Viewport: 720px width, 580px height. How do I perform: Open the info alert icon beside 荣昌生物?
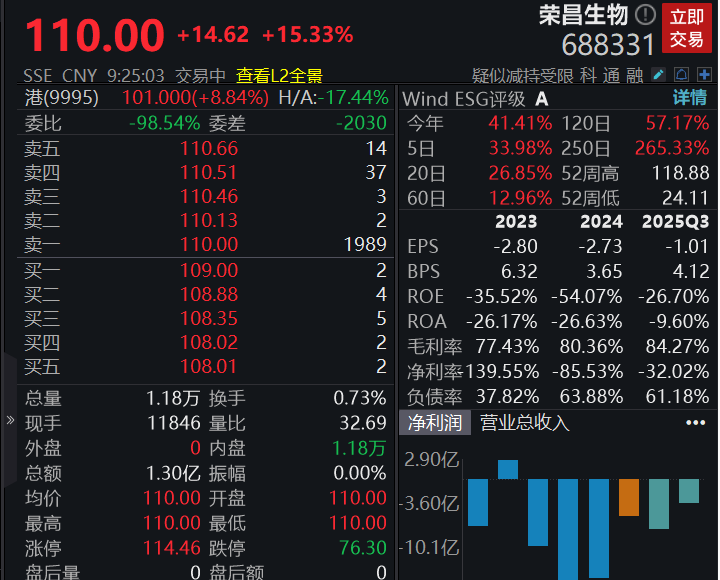645,15
